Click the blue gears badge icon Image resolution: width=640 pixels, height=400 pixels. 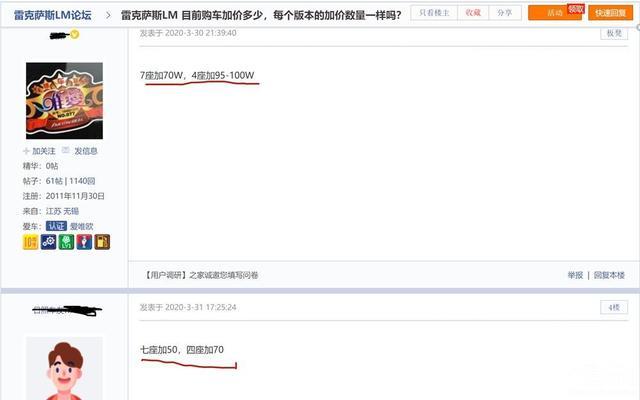click(49, 242)
